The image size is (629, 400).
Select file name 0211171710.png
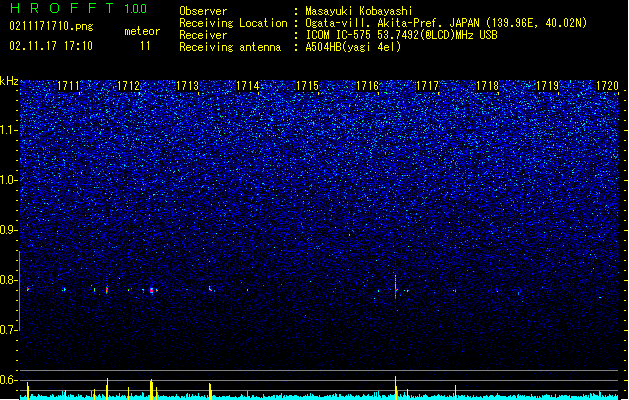(51, 26)
